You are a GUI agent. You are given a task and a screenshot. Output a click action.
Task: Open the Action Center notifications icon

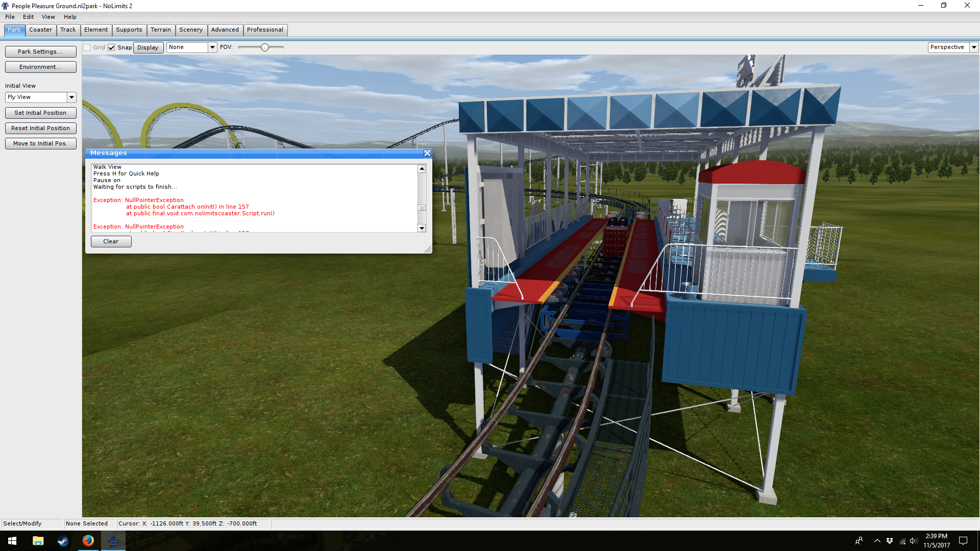(x=963, y=541)
